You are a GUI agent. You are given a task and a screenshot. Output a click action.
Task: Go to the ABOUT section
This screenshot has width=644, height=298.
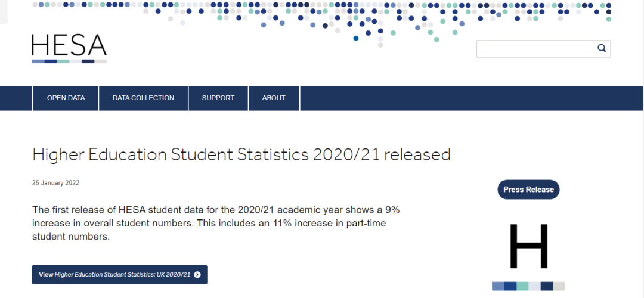click(274, 98)
